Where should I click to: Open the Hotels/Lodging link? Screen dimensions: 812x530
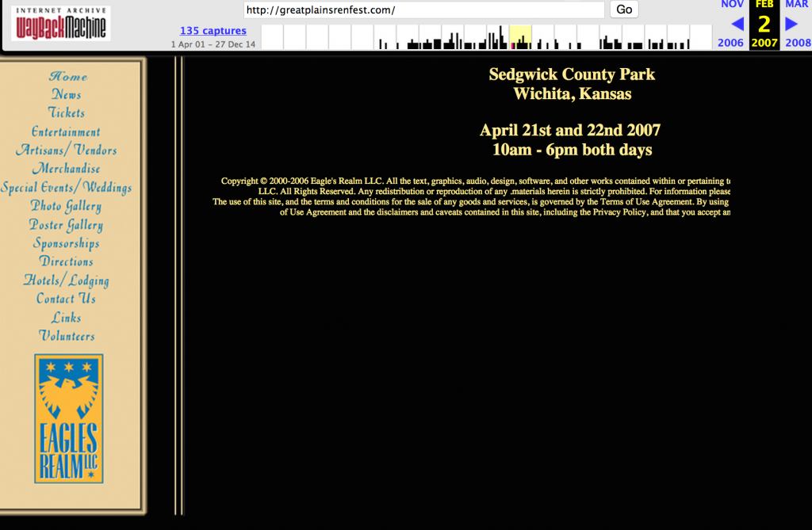click(67, 280)
